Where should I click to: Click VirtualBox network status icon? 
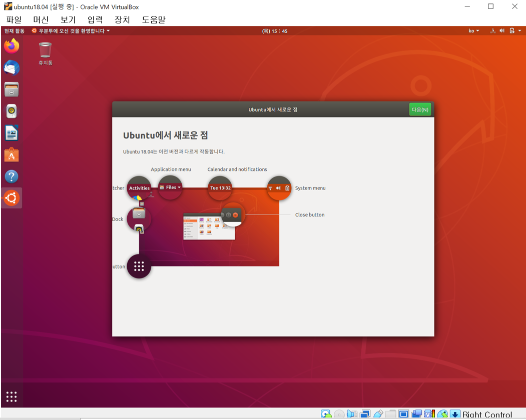tap(365, 414)
